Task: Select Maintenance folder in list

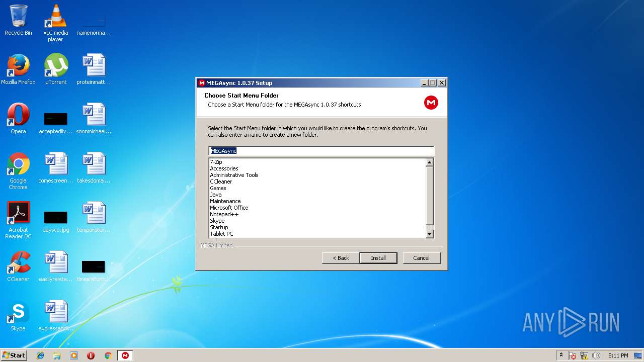Action: (x=317, y=201)
